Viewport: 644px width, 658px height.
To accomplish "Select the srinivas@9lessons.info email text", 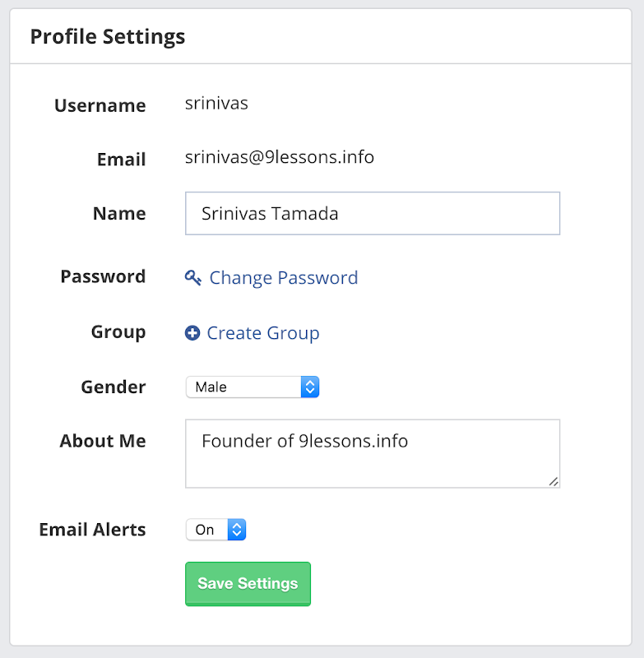I will pyautogui.click(x=280, y=157).
